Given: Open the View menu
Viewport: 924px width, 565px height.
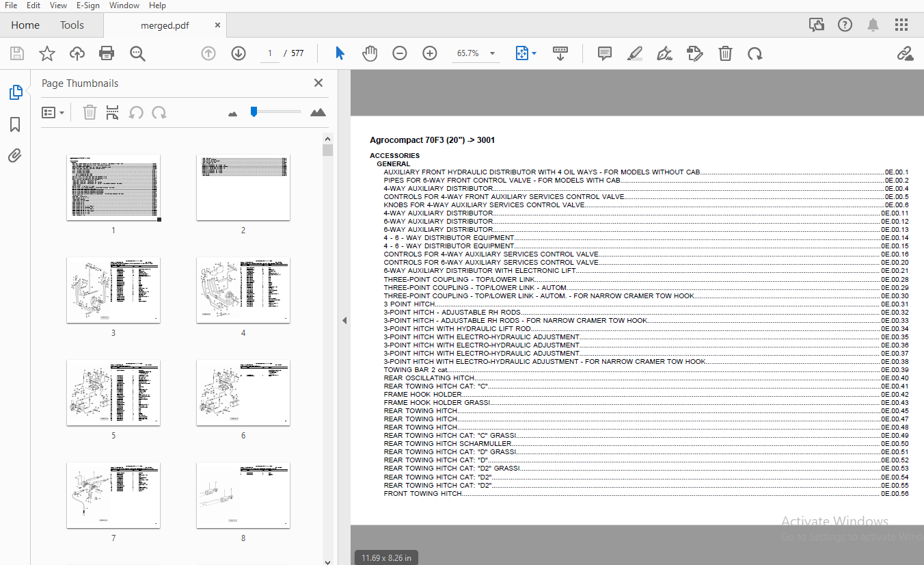Looking at the screenshot, I should point(59,5).
